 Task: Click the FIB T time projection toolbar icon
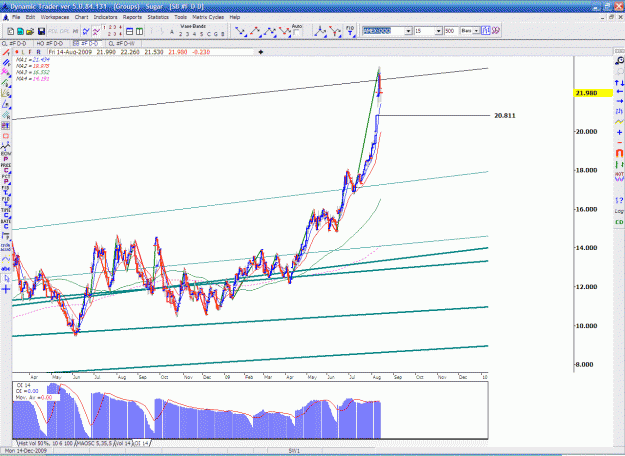click(x=350, y=31)
